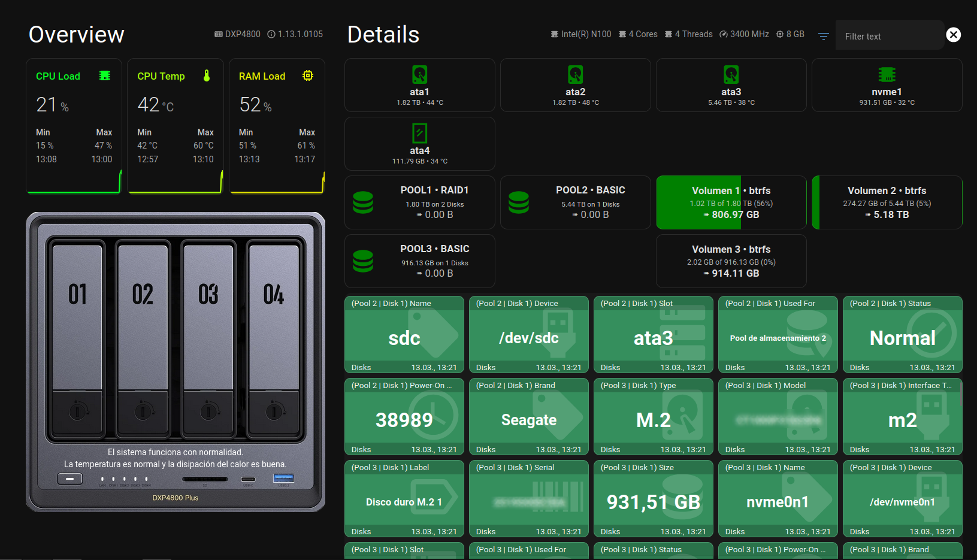
Task: Select the Volumen 2 btrfs tile
Action: point(887,202)
